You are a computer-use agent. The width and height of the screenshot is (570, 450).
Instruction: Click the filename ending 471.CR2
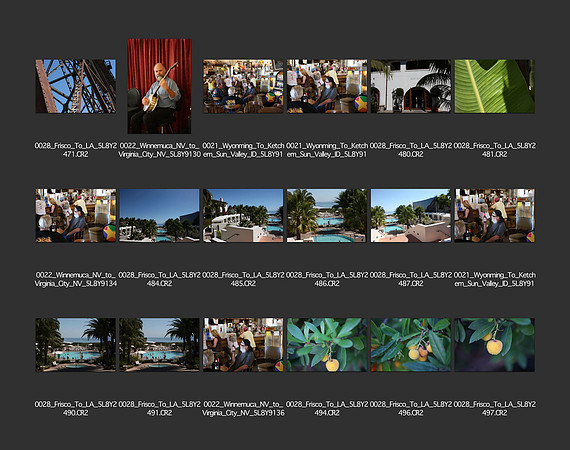pyautogui.click(x=76, y=150)
